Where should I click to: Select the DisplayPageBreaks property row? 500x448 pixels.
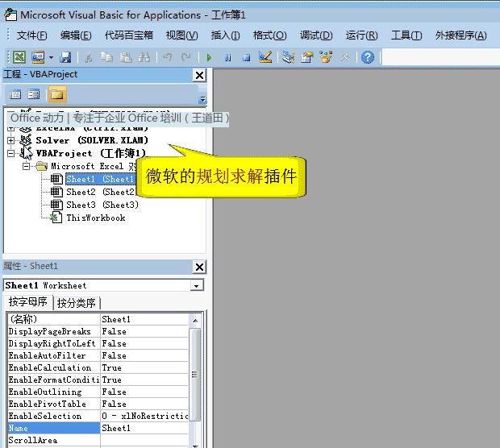click(98, 331)
